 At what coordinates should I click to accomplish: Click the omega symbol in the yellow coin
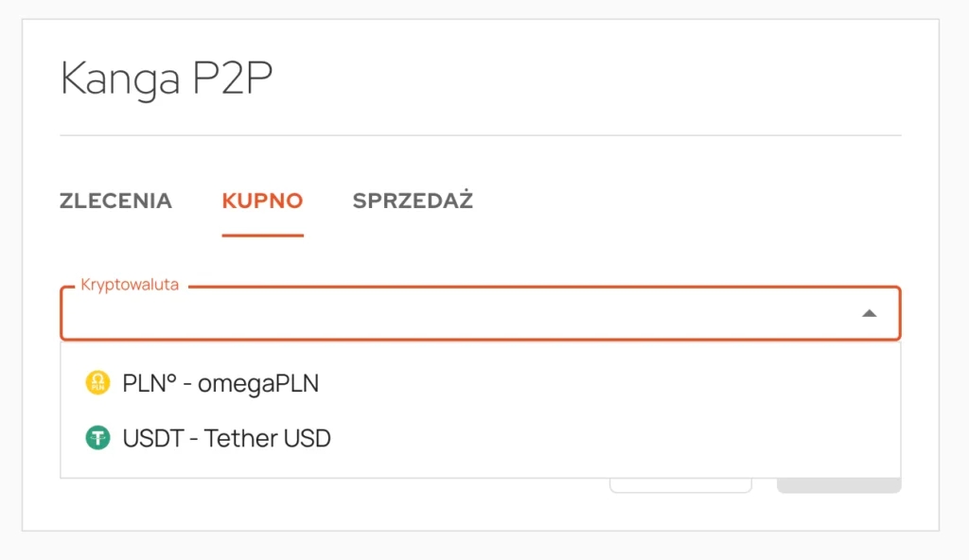tap(97, 379)
